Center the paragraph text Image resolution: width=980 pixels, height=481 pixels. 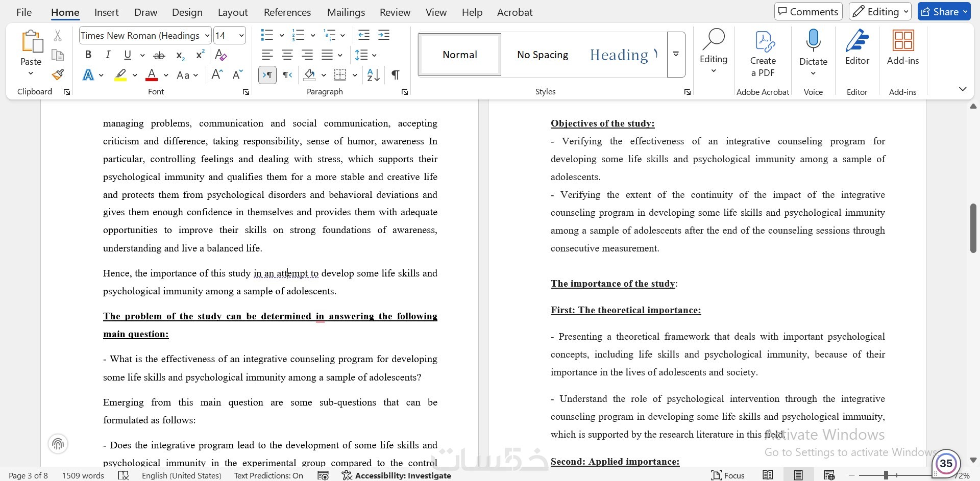pos(287,55)
